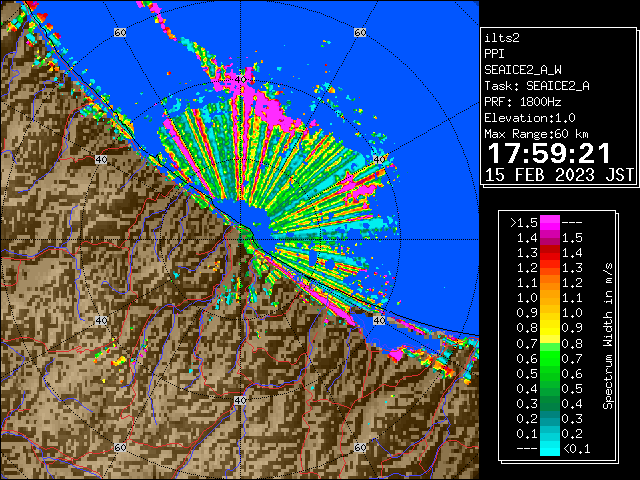Click the dark red 1.3–1.4 legend band
Screen dimensions: 640x480
549,253
